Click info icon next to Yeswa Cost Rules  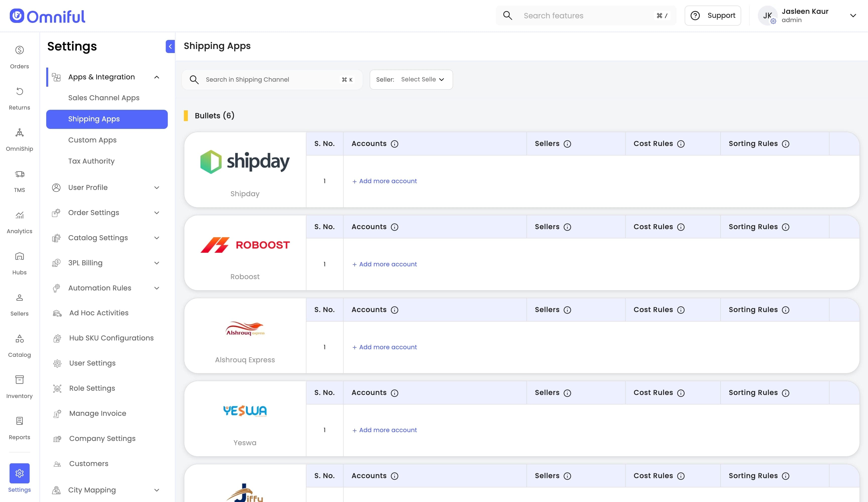(x=681, y=393)
